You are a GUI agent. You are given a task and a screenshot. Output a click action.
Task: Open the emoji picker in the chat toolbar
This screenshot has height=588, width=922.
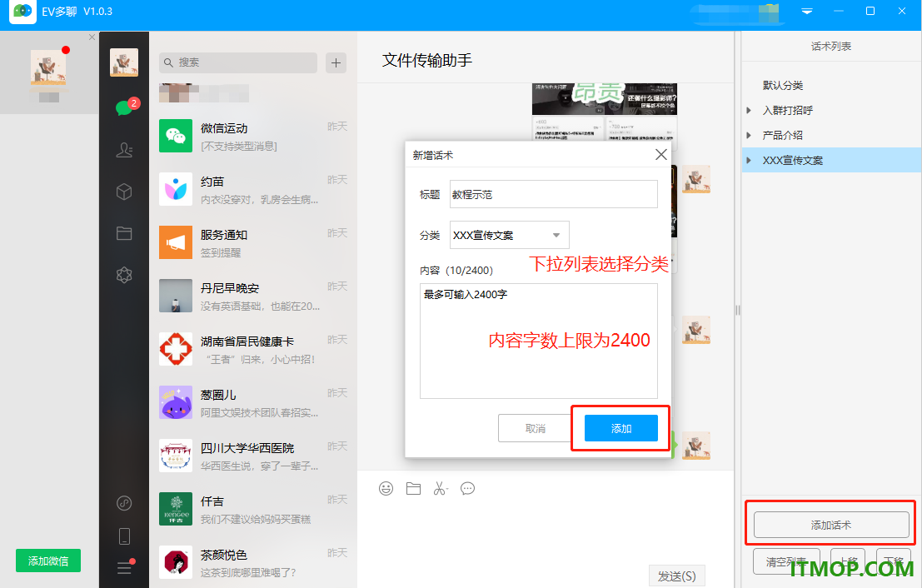pyautogui.click(x=386, y=489)
